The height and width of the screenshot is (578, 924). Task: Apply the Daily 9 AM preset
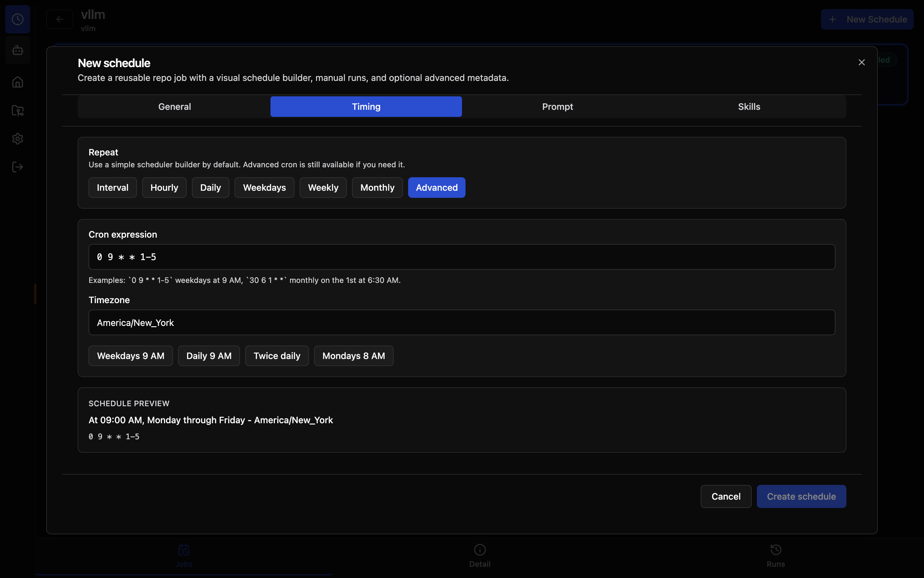[x=209, y=356]
